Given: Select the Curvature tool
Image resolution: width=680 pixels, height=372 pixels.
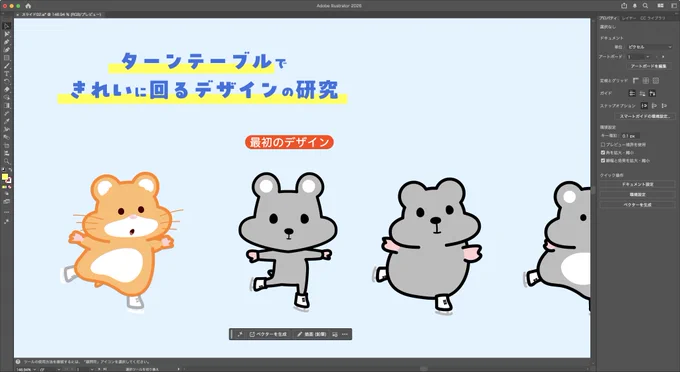Looking at the screenshot, I should [x=7, y=50].
